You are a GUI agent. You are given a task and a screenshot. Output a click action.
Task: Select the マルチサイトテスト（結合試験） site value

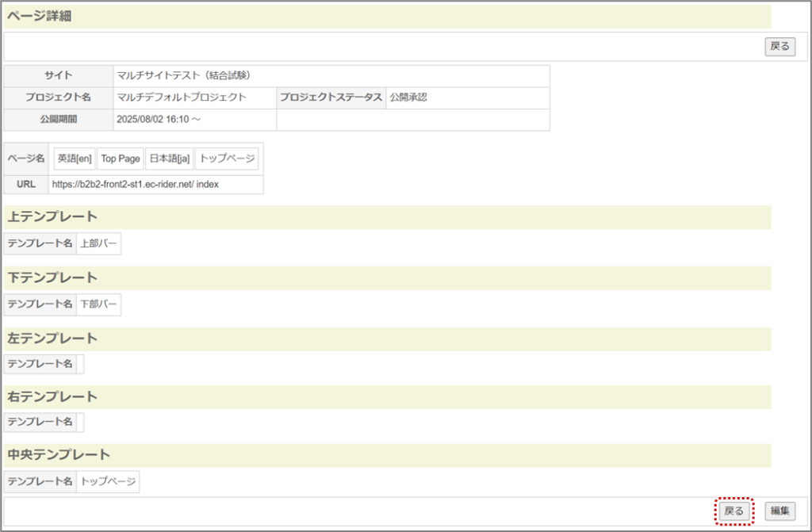[x=184, y=76]
